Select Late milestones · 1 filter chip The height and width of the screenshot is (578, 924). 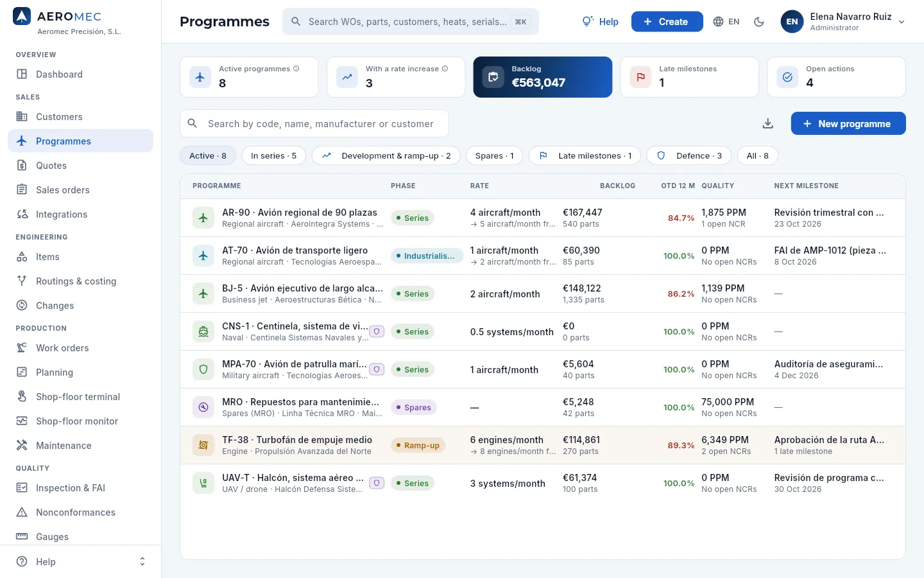pyautogui.click(x=585, y=155)
